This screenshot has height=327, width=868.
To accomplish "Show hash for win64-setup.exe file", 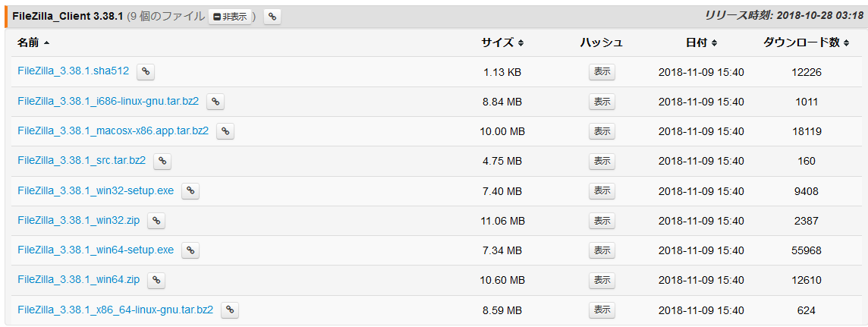I will [x=602, y=250].
